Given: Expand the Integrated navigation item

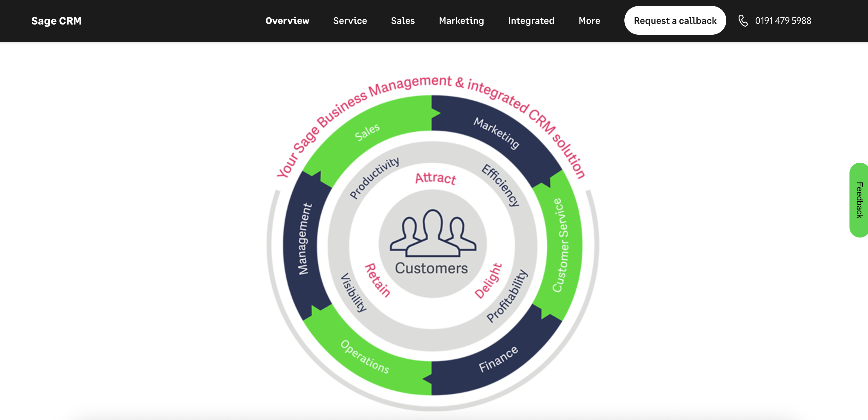Looking at the screenshot, I should [531, 21].
